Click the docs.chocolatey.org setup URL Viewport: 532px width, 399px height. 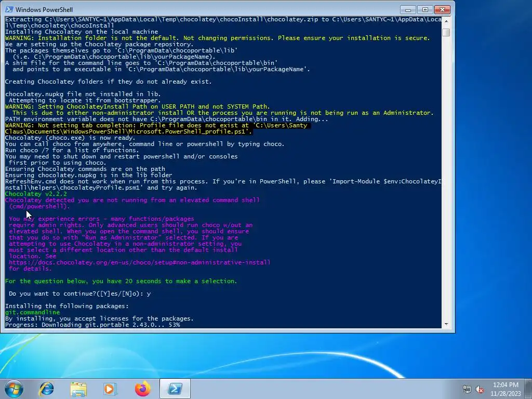(139, 262)
